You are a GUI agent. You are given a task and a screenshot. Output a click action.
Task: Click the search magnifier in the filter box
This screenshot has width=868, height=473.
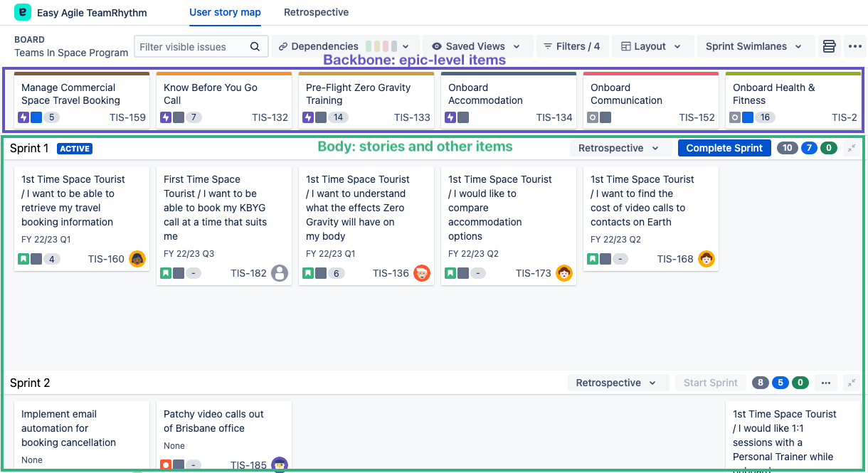click(255, 47)
